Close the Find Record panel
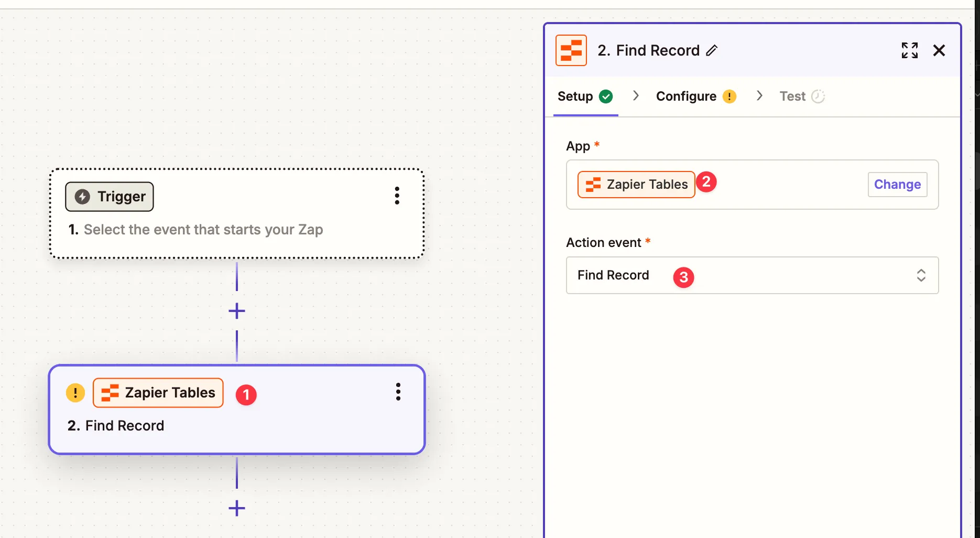 click(939, 50)
